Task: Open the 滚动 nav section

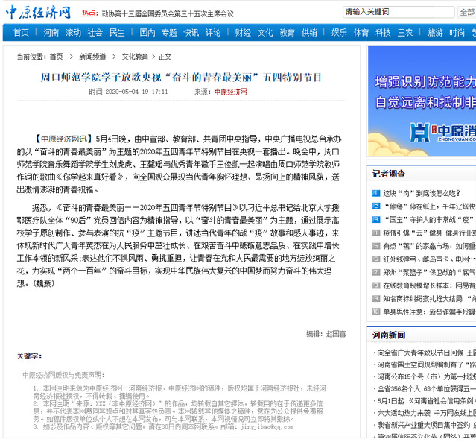Action: click(x=73, y=33)
